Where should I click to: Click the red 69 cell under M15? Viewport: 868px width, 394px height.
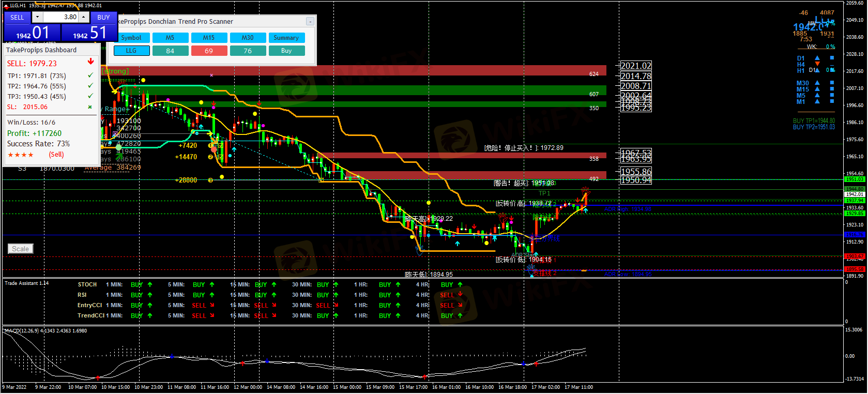point(209,51)
